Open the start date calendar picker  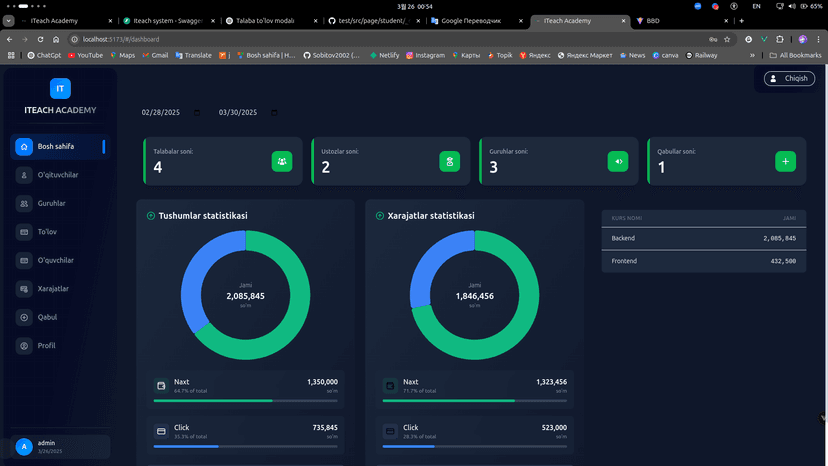point(197,112)
